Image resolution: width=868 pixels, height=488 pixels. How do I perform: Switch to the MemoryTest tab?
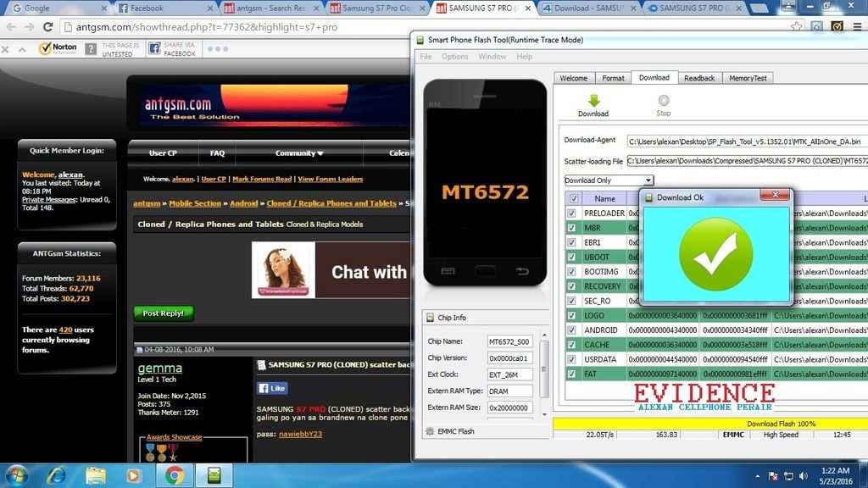pos(748,78)
